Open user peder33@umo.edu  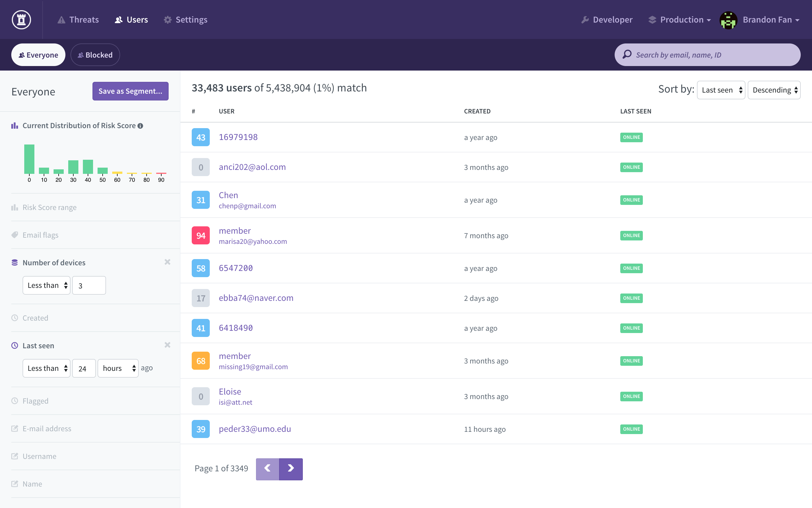[255, 429]
